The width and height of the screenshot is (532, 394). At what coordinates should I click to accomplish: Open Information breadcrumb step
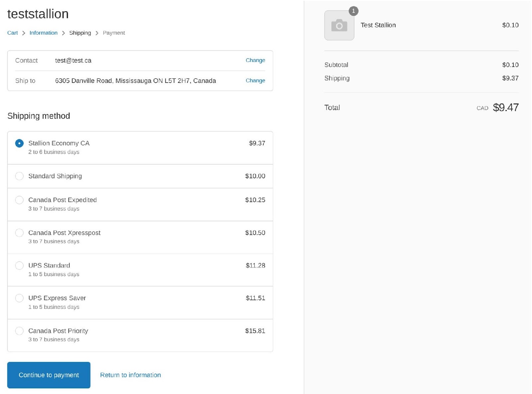click(43, 33)
